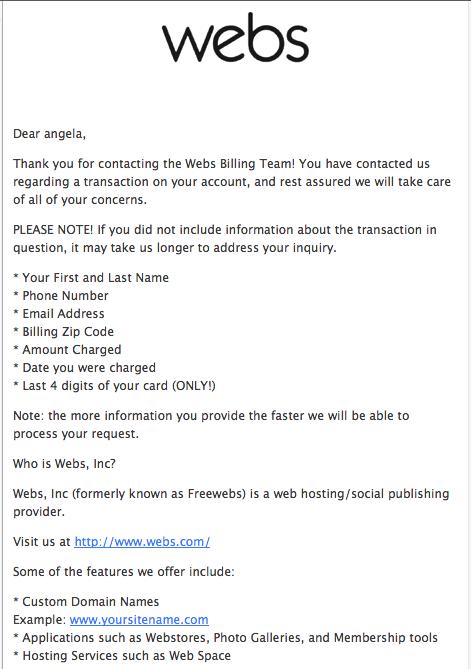Click the 'Dear angela,' greeting line
Viewport: 471px width, 669px height.
coord(49,134)
